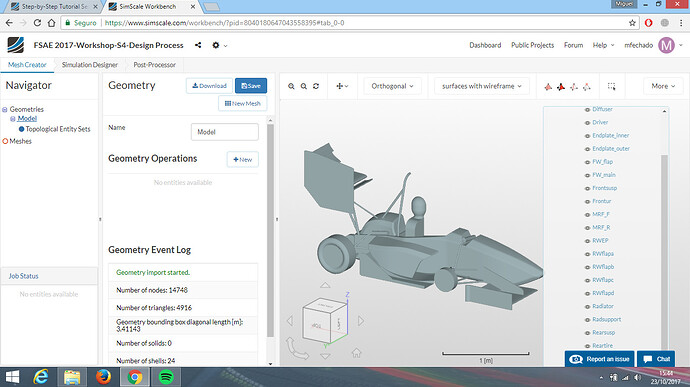Image resolution: width=690 pixels, height=387 pixels.
Task: Hide the FW_main part
Action: point(587,175)
